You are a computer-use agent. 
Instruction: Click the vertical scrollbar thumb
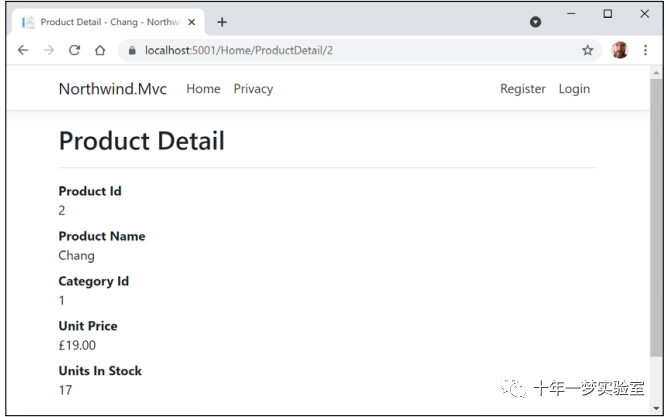(656, 217)
